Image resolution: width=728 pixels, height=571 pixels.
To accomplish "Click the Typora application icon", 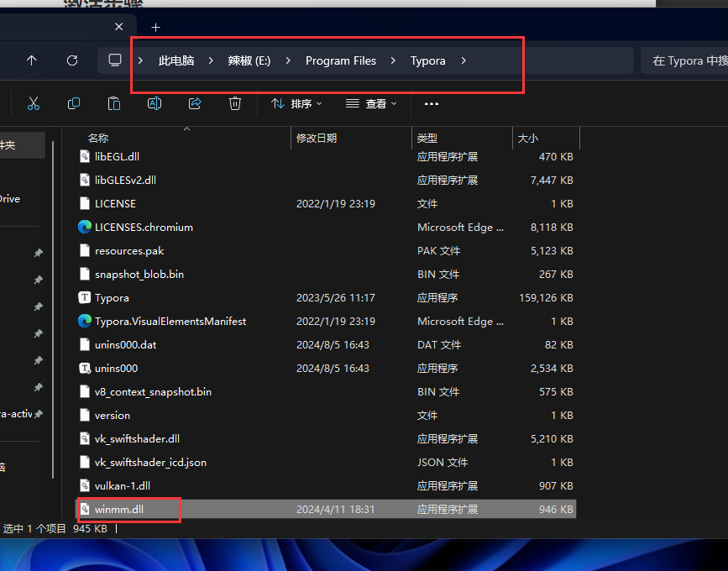I will click(85, 297).
